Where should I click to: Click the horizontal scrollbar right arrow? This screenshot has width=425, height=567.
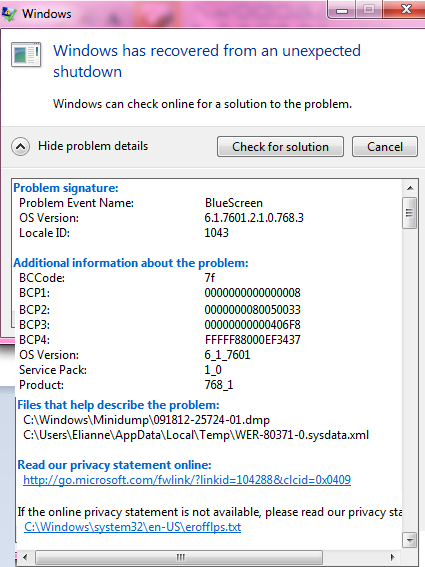[393, 557]
